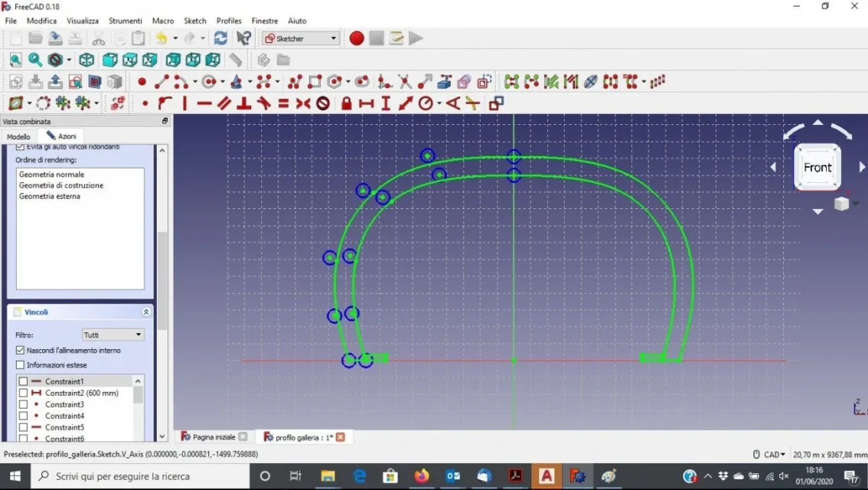Check the Constraint2 (600 mm) checkbox
868x490 pixels.
(x=23, y=393)
